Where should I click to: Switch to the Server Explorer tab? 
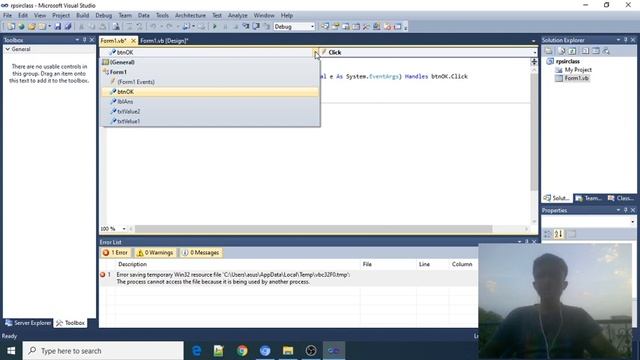[28, 323]
